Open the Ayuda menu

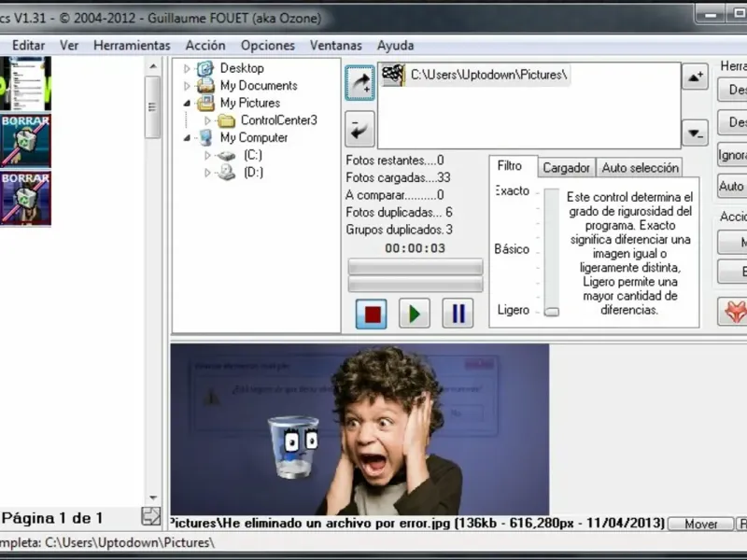pyautogui.click(x=395, y=46)
